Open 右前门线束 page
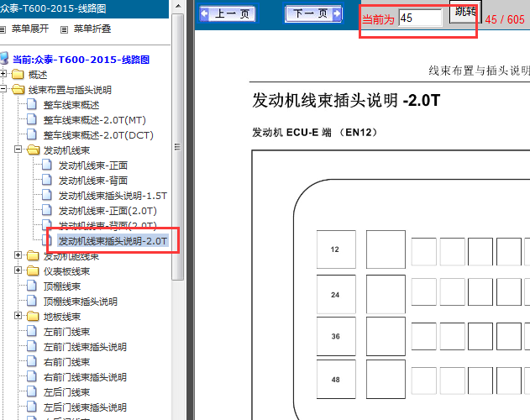This screenshot has height=420, width=530. pyautogui.click(x=66, y=362)
